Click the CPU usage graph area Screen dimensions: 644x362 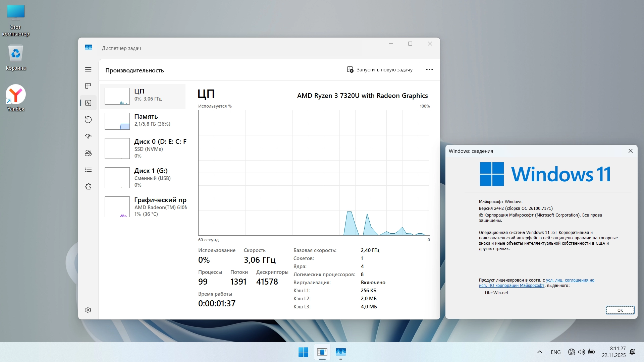click(x=314, y=173)
